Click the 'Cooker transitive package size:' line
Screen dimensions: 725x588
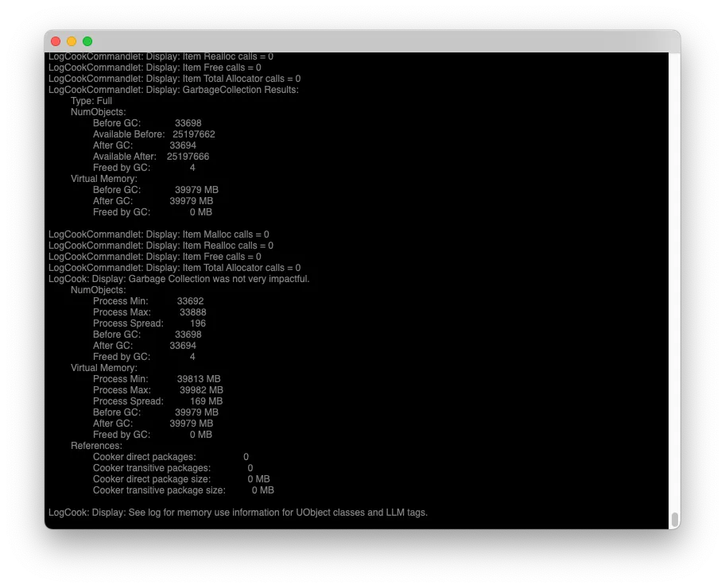coord(183,490)
